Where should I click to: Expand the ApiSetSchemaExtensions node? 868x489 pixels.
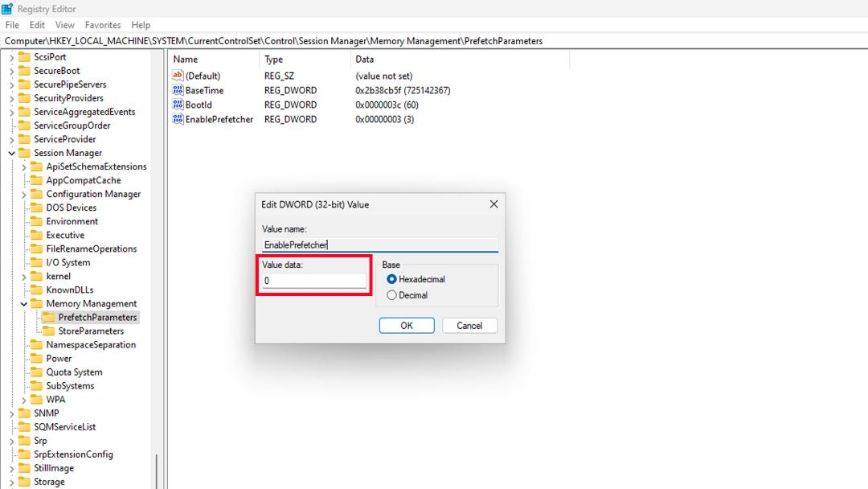tap(24, 167)
